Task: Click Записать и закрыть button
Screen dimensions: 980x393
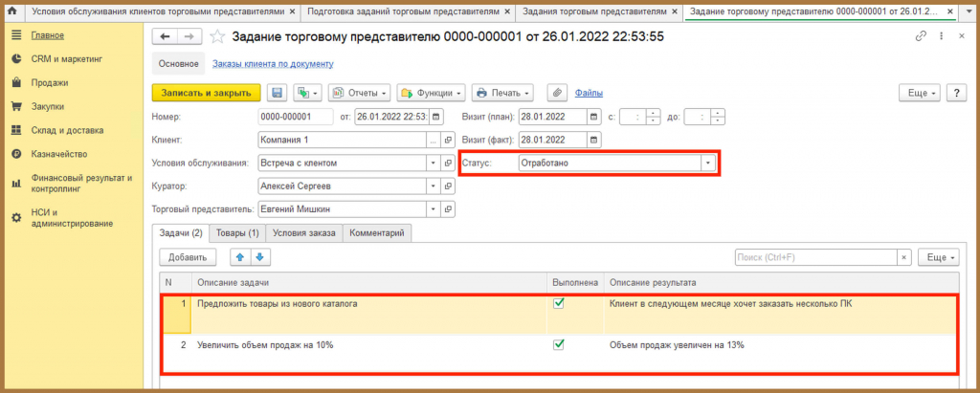Action: click(207, 93)
